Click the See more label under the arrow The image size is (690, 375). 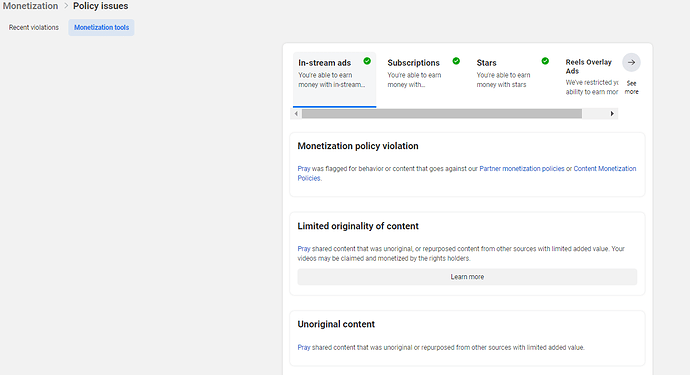631,87
